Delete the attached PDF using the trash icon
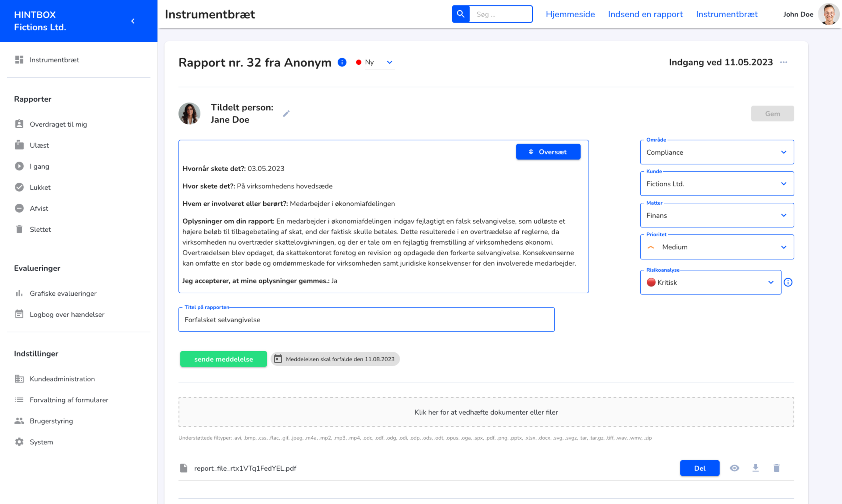The width and height of the screenshot is (842, 504). click(x=776, y=468)
